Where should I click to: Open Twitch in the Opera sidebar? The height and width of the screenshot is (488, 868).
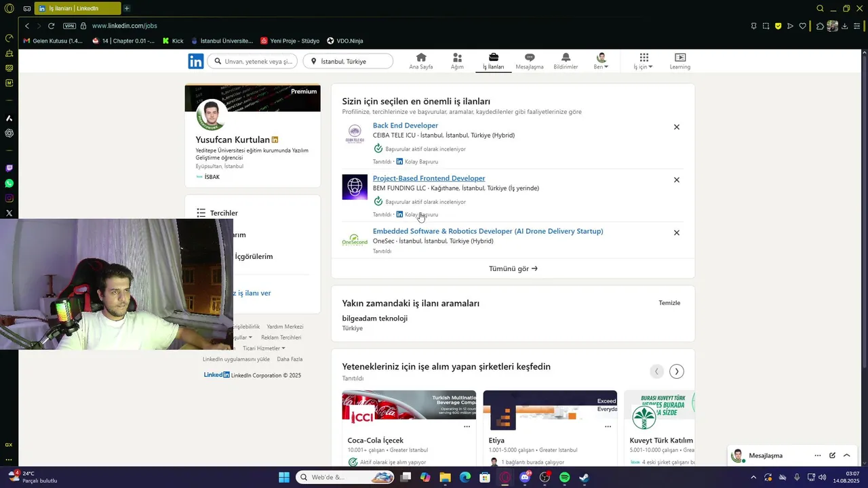pyautogui.click(x=9, y=168)
